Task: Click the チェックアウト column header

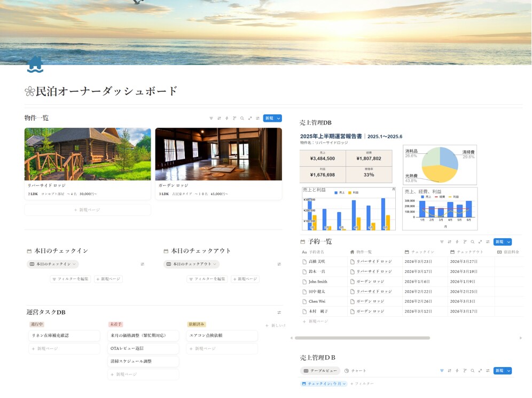Action: 466,252
